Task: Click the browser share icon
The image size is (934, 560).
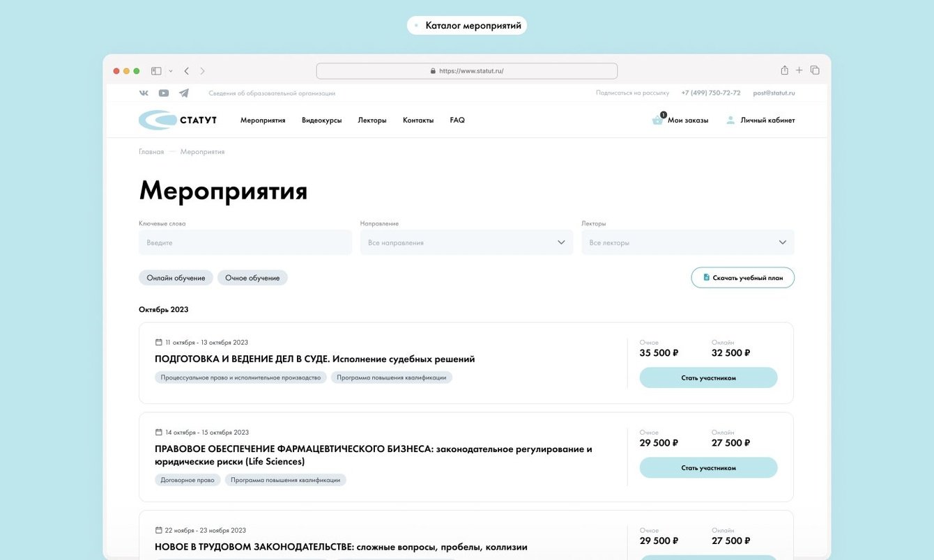Action: (x=784, y=70)
